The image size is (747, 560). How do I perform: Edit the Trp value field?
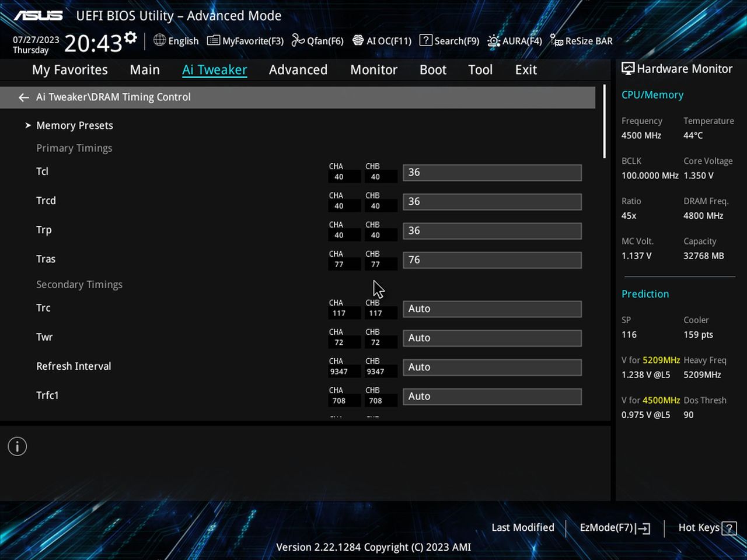tap(492, 231)
